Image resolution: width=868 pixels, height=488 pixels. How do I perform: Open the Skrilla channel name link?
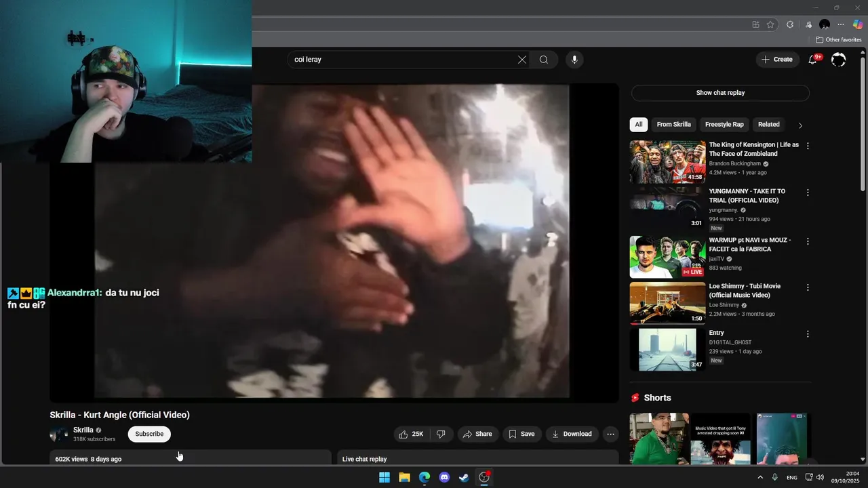coord(83,430)
